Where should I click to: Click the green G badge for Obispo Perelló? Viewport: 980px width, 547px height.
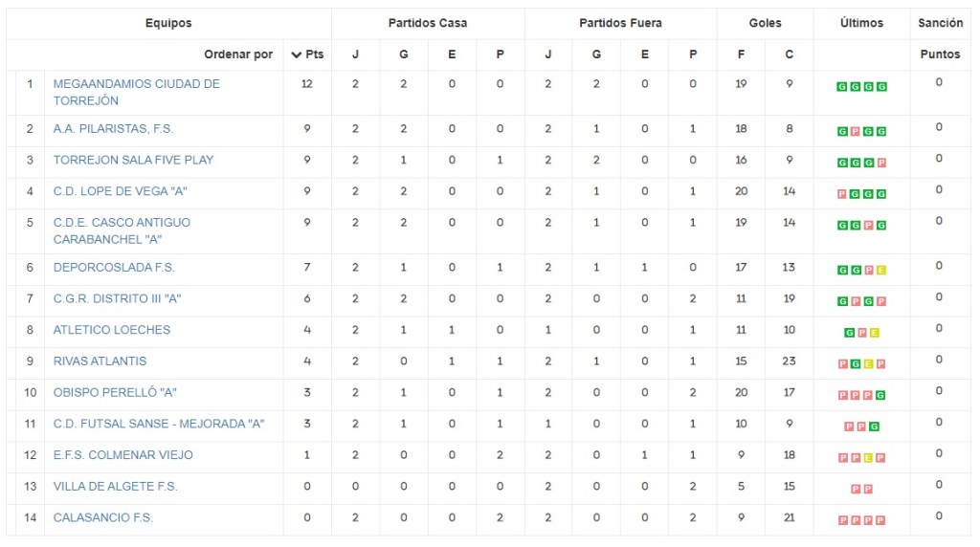click(881, 395)
